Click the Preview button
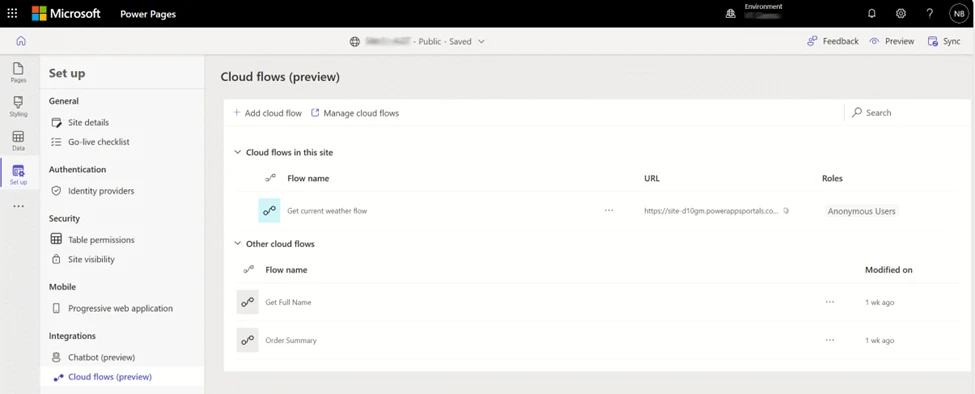 pyautogui.click(x=892, y=41)
